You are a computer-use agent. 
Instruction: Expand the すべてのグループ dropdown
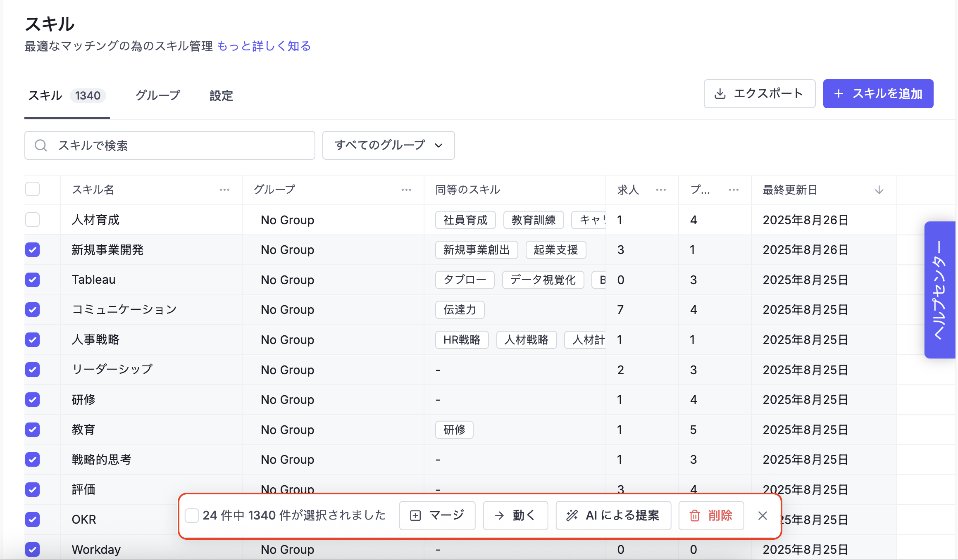(x=388, y=145)
